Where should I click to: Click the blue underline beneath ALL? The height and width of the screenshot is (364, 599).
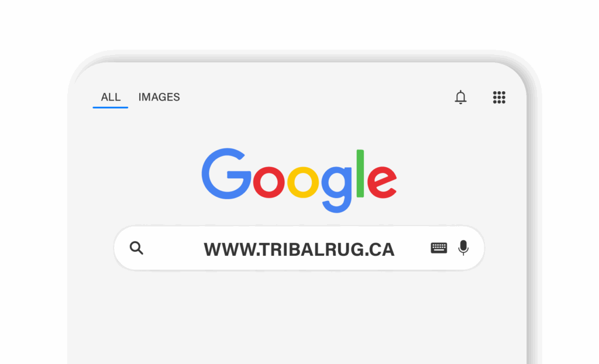pos(111,108)
